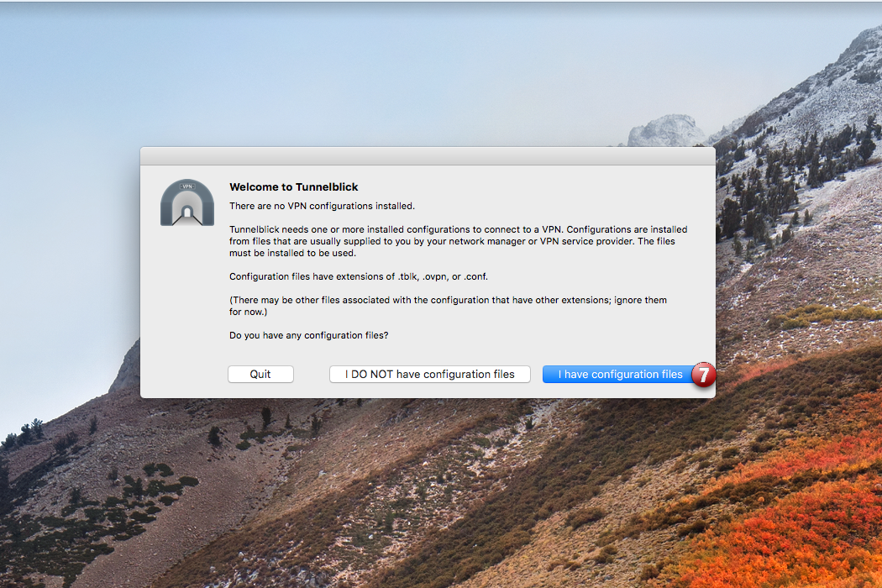
Task: Click the "I have configuration files" button
Action: tap(620, 374)
